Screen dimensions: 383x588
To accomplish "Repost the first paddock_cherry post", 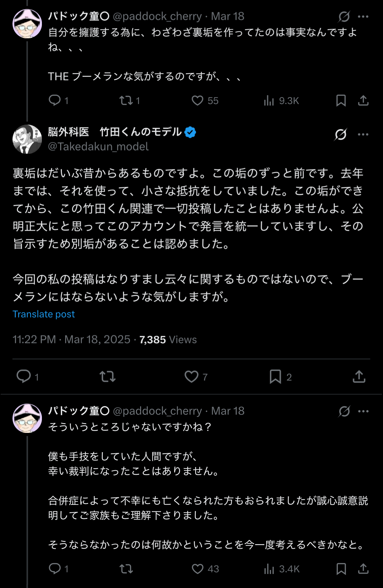I will click(126, 100).
